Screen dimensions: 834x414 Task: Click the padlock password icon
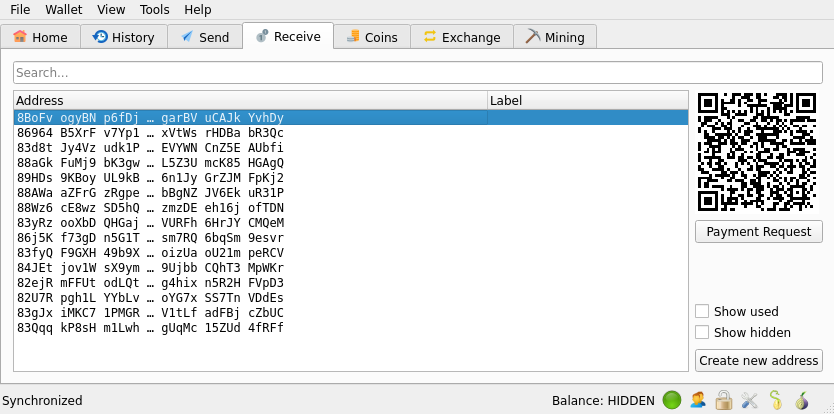coord(724,400)
